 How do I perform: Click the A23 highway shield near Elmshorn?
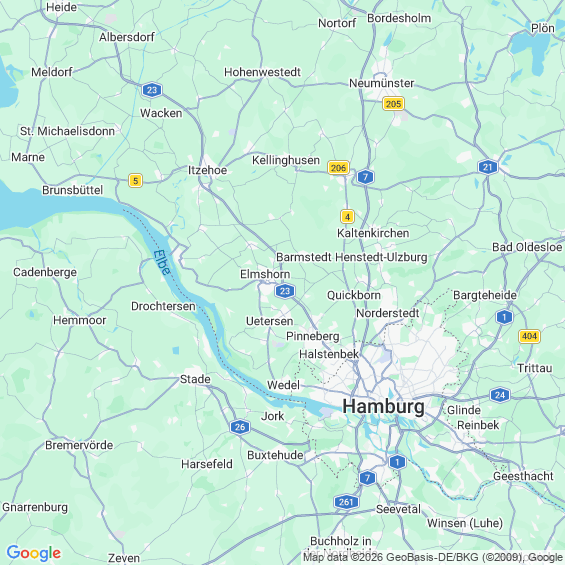[x=285, y=291]
